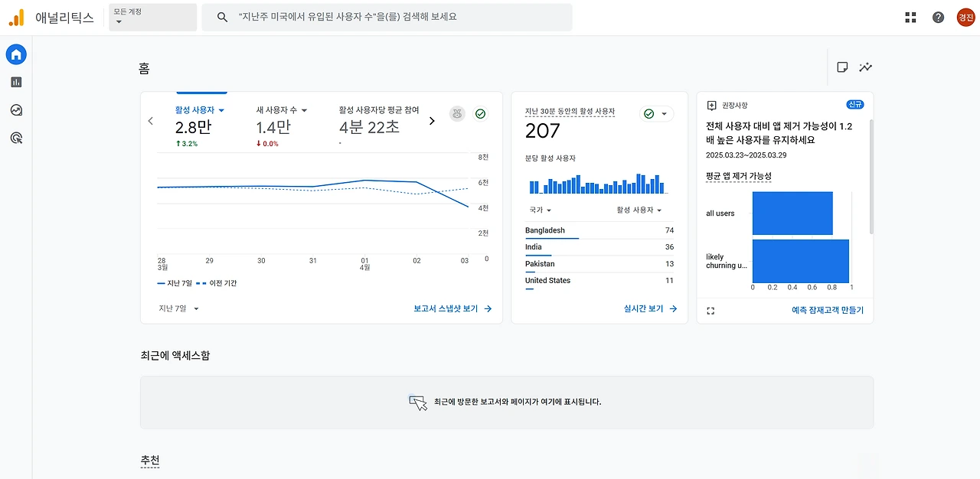
Task: Click the Google Analytics logo
Action: point(16,17)
